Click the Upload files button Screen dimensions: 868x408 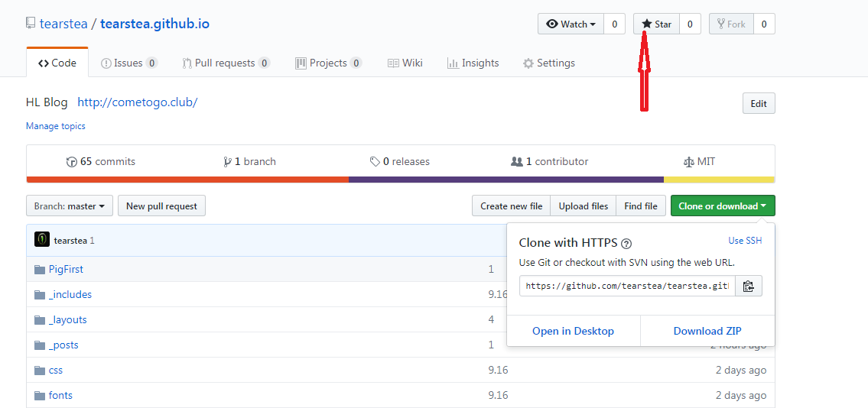pyautogui.click(x=584, y=206)
